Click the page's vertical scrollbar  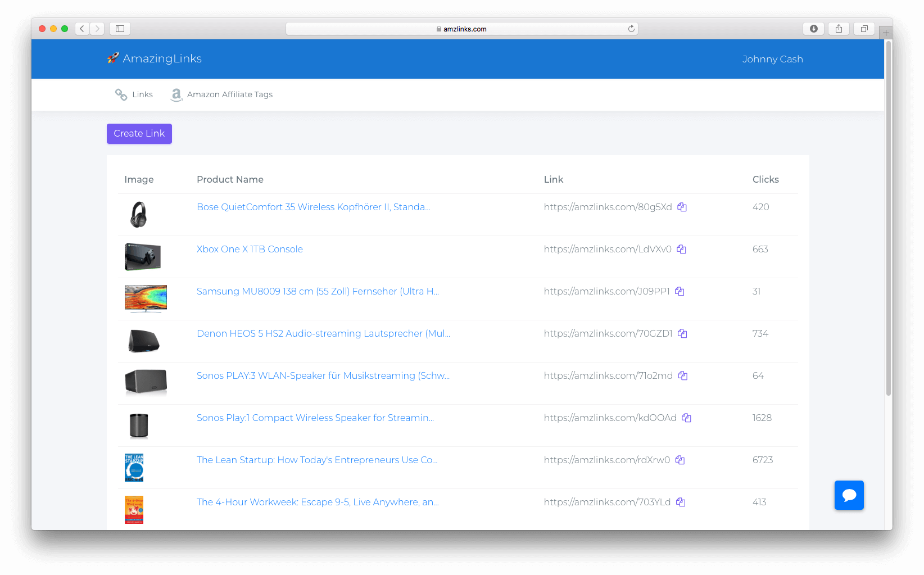[x=889, y=219]
